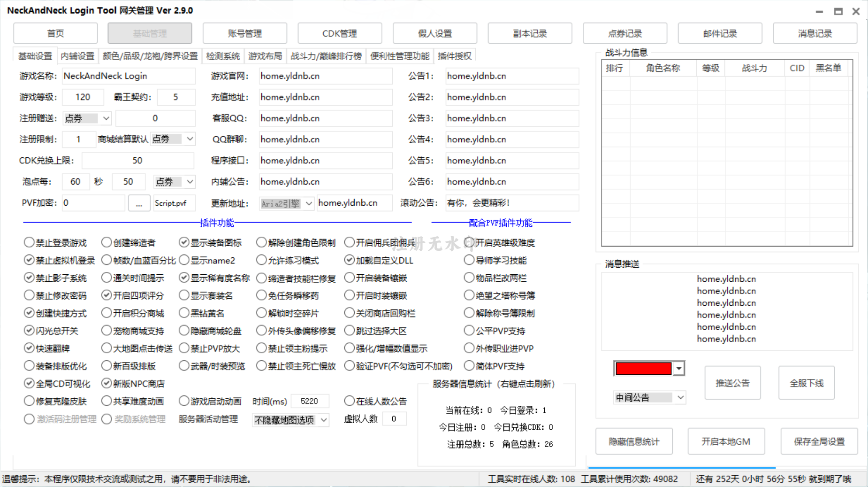Open 泡点每 currency type dropdown
This screenshot has width=868, height=487.
click(174, 181)
